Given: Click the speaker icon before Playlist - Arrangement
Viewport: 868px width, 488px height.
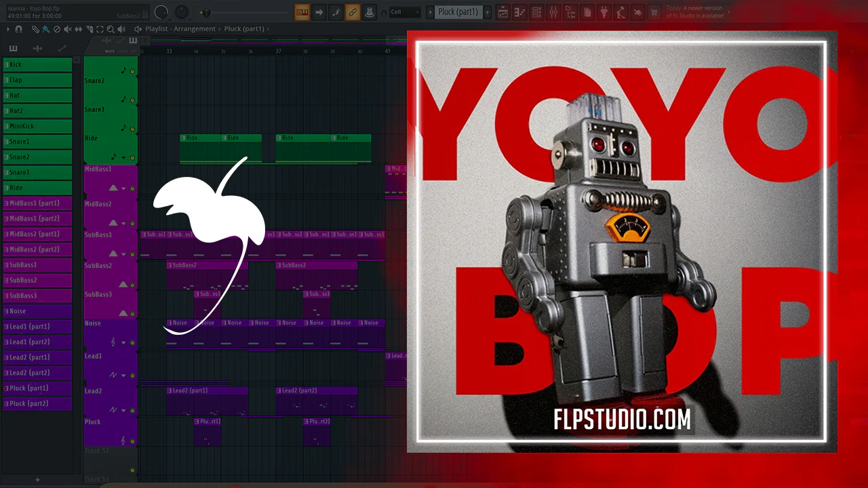Looking at the screenshot, I should (x=138, y=29).
